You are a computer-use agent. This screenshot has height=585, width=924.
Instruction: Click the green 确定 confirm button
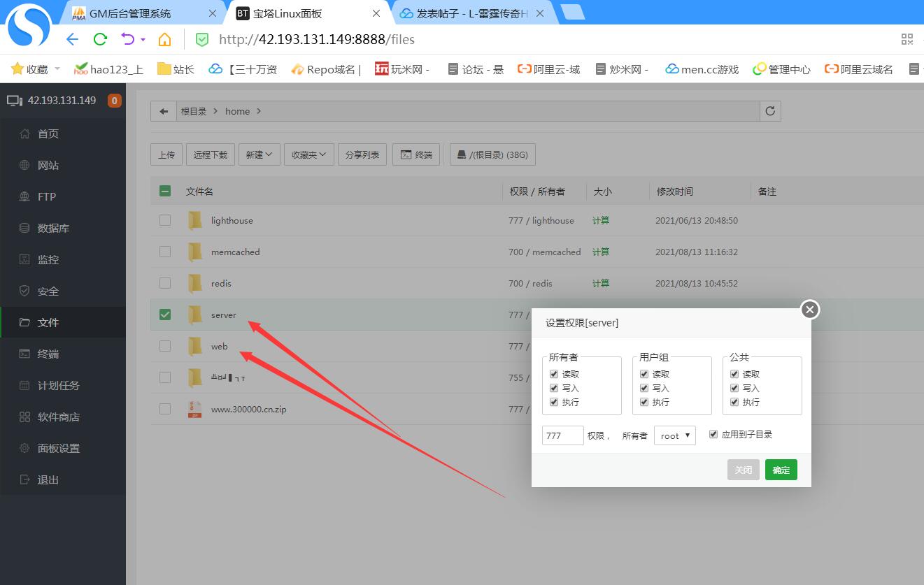coord(781,470)
